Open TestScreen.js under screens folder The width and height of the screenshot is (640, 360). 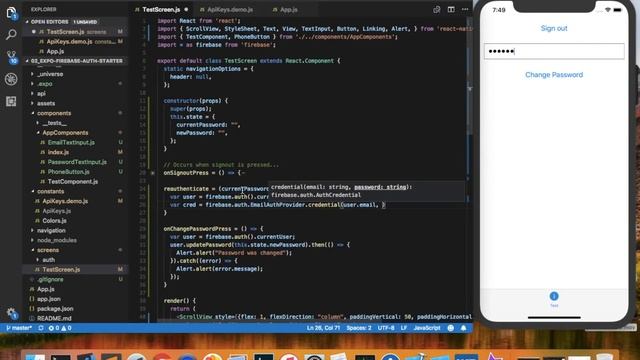coord(61,270)
